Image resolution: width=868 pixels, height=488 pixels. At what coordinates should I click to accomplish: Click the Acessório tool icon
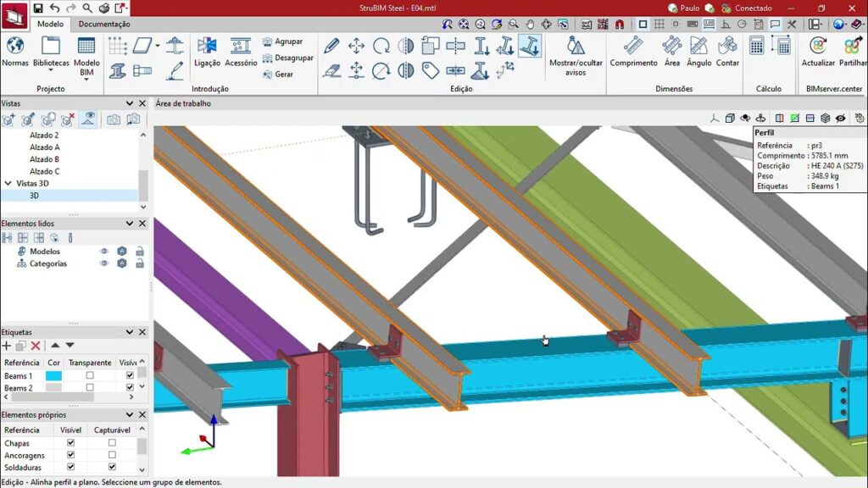point(241,52)
